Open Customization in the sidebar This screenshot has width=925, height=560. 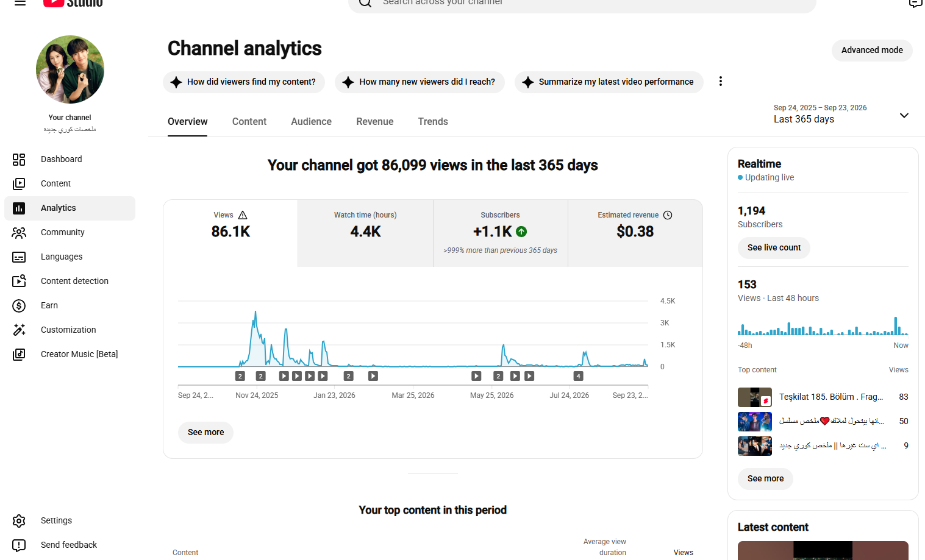70,330
